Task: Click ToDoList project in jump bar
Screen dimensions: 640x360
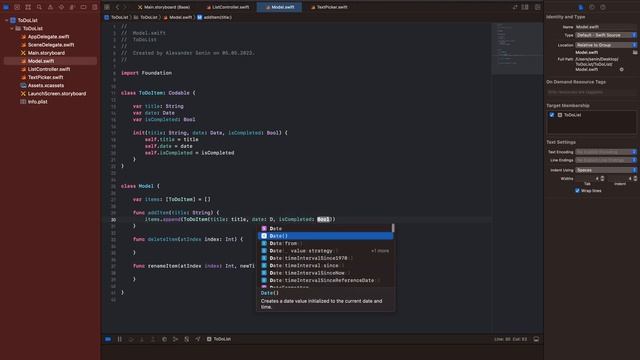Action: point(116,17)
